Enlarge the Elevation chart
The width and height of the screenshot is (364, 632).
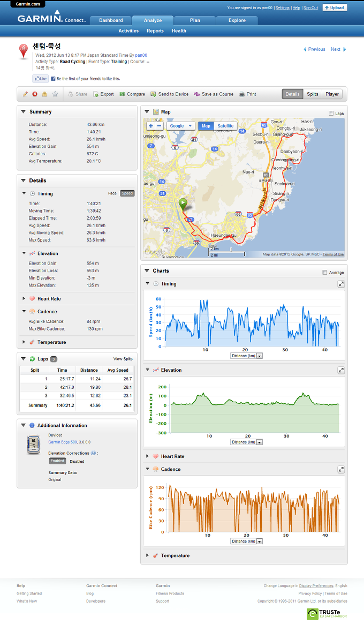pyautogui.click(x=341, y=371)
